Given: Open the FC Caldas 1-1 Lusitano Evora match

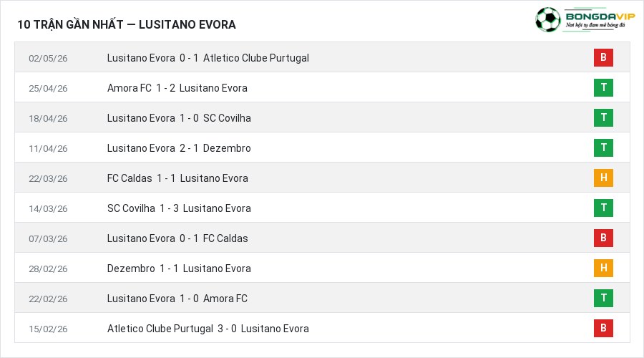Looking at the screenshot, I should click(177, 178).
